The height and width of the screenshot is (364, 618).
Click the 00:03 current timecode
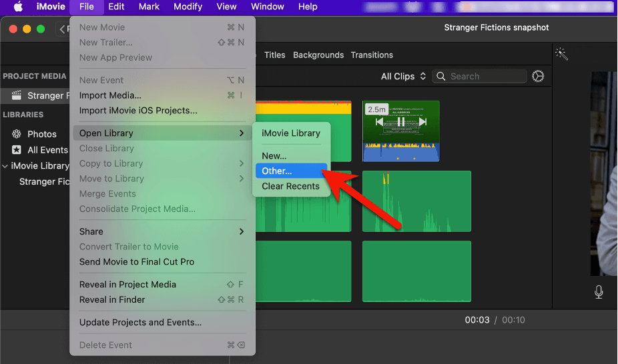pos(477,320)
